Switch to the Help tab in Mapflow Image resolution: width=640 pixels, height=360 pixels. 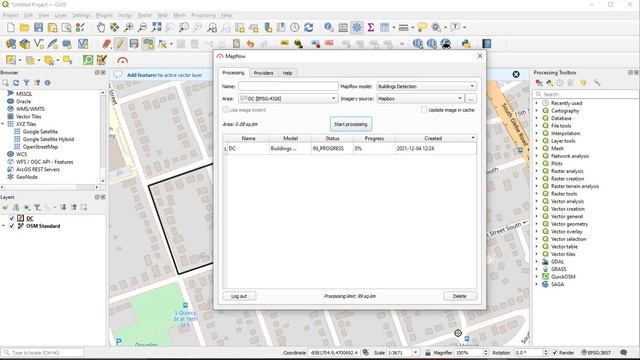click(287, 73)
